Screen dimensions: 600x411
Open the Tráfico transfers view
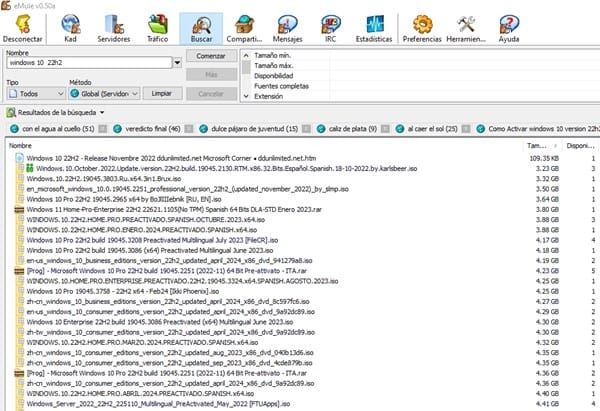click(x=158, y=29)
